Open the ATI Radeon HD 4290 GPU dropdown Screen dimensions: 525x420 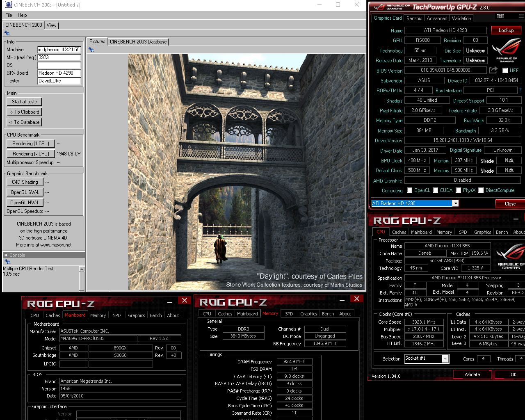[x=455, y=203]
